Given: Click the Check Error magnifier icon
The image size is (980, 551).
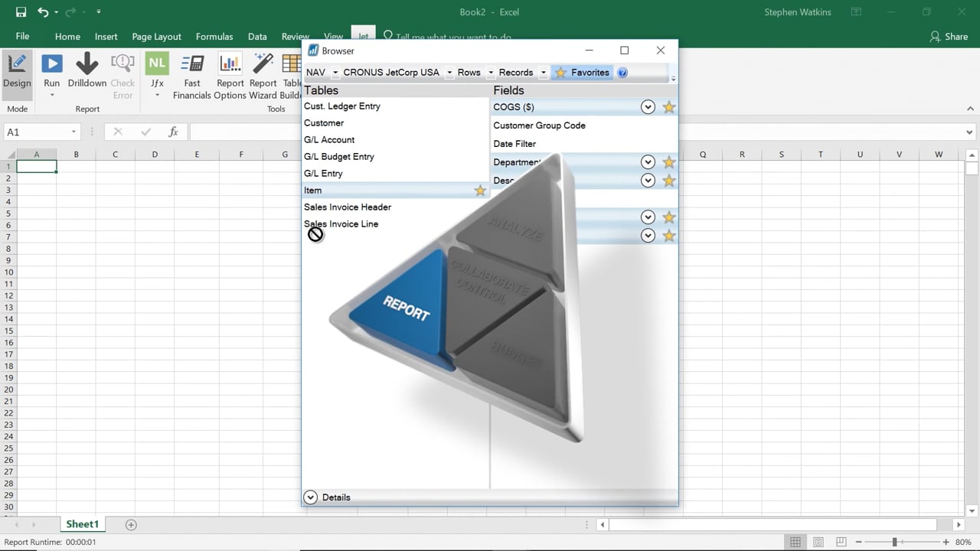Looking at the screenshot, I should click(122, 64).
